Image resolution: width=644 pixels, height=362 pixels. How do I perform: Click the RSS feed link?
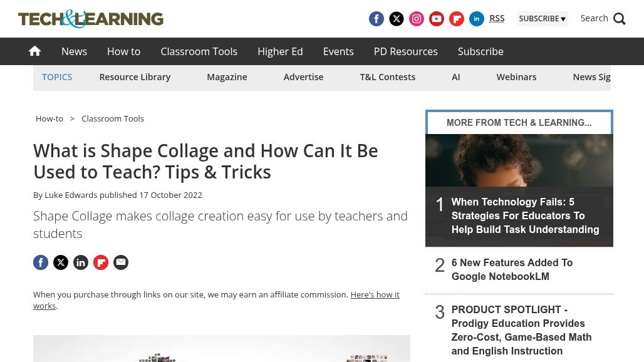coord(497,18)
